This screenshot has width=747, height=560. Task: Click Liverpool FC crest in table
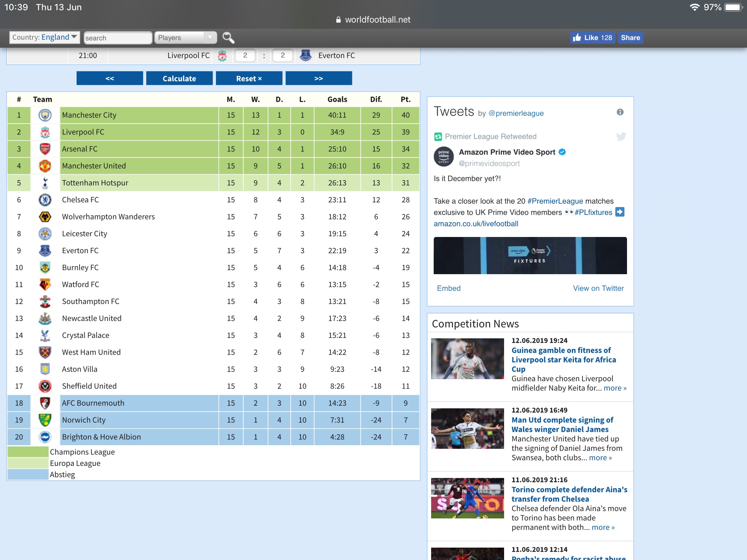pyautogui.click(x=45, y=132)
